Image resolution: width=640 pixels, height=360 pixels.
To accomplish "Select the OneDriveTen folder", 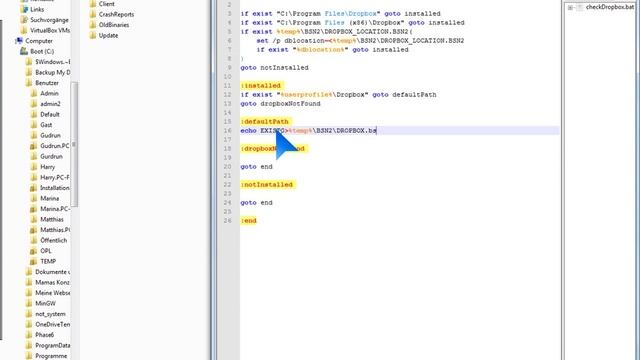I will tap(53, 324).
